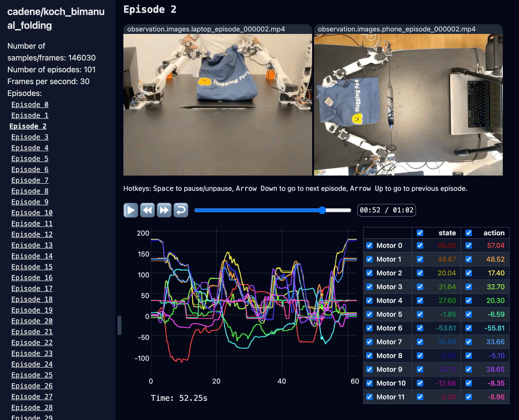Go to Episode 0
The height and width of the screenshot is (420, 519).
(30, 105)
